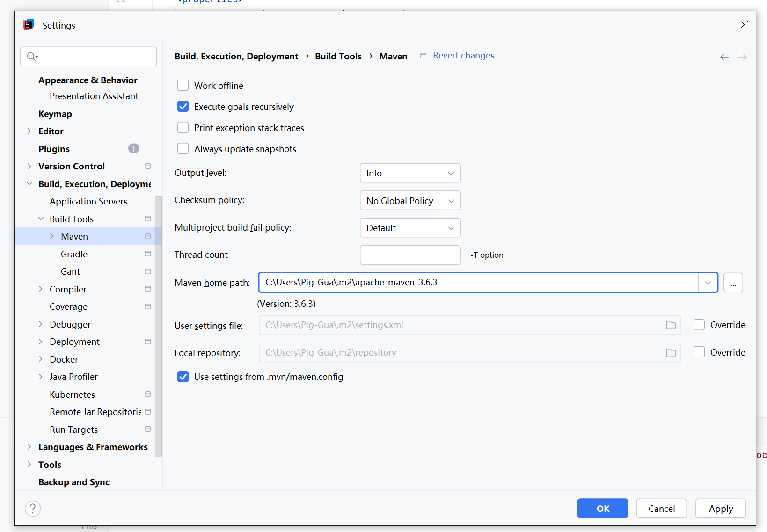Click icon next to Revert changes

click(x=423, y=56)
